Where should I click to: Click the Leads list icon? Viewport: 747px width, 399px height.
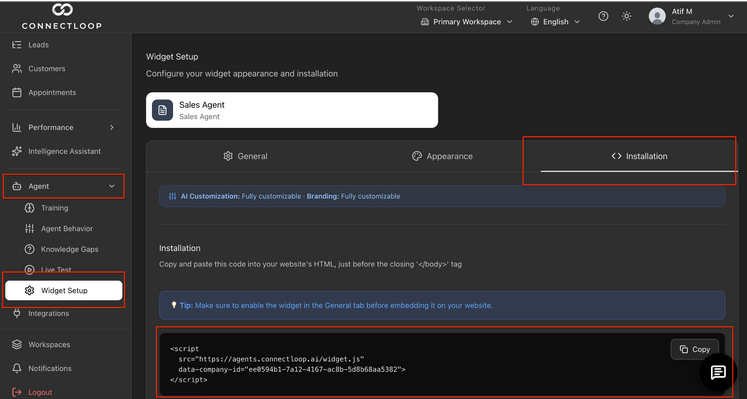coord(17,45)
